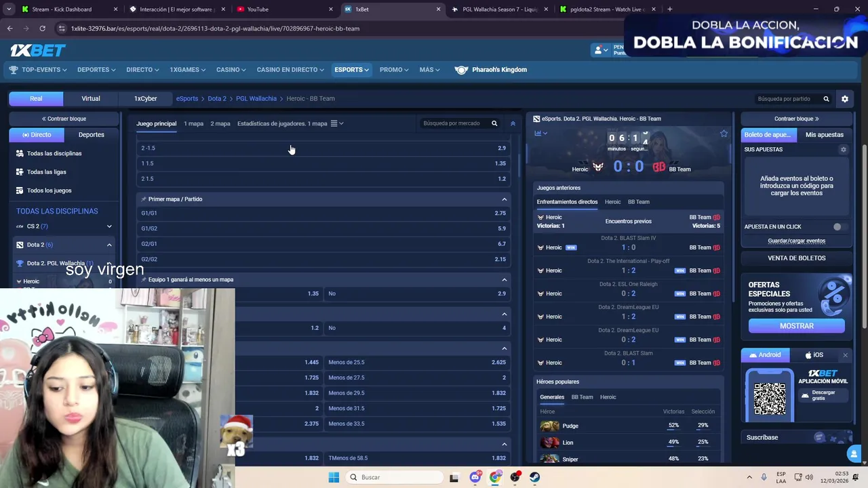Image resolution: width=868 pixels, height=488 pixels.
Task: Select the iOS app tab
Action: coord(814,355)
